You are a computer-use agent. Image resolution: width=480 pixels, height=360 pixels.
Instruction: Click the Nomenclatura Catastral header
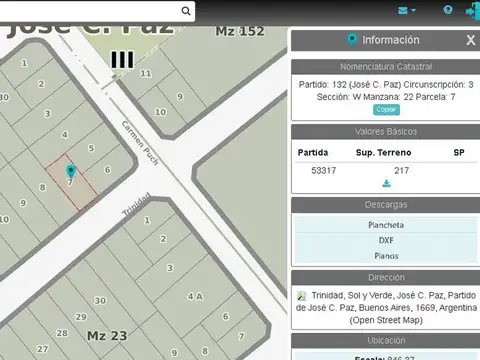click(386, 67)
